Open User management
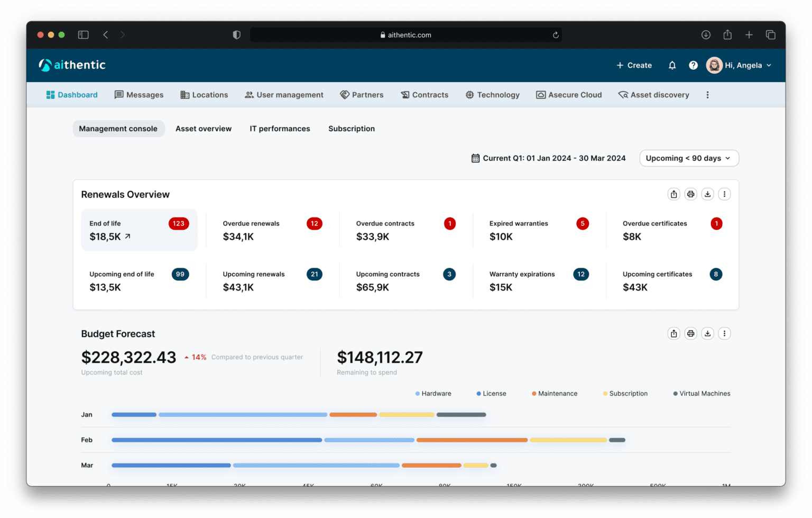 [284, 95]
